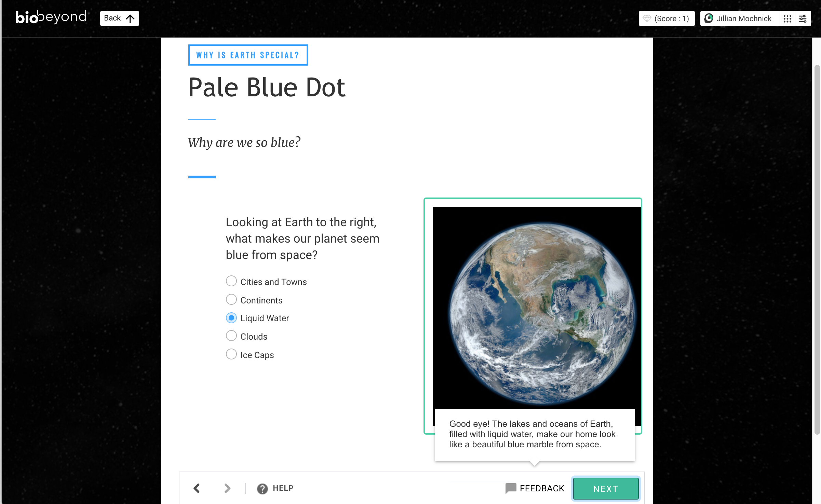Open the Jillian Mochnick profile avatar
This screenshot has width=821, height=504.
709,18
